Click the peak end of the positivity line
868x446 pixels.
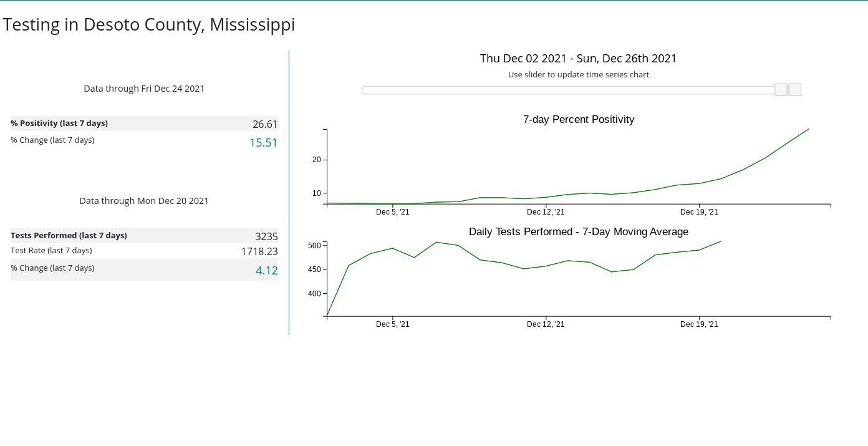[x=809, y=129]
